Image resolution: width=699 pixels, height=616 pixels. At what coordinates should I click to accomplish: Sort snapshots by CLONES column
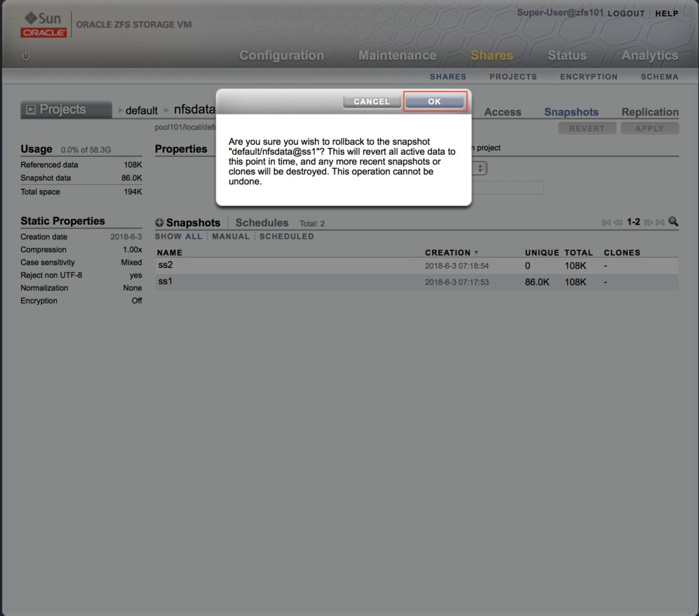tap(623, 252)
